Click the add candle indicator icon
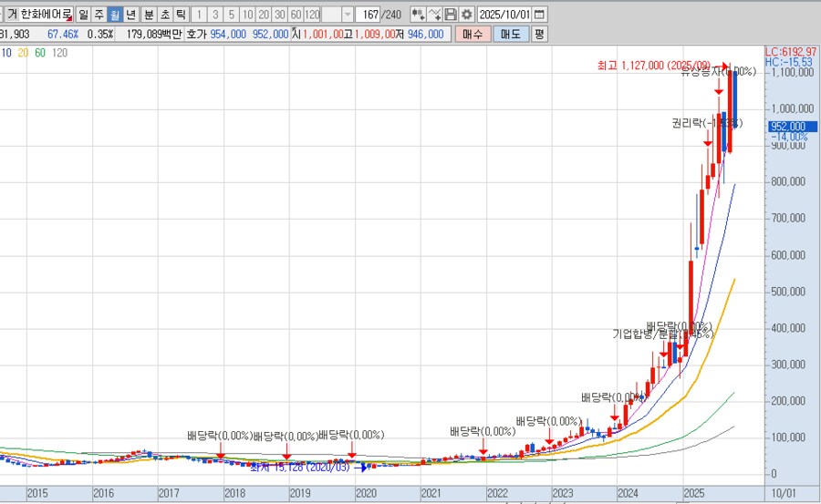This screenshot has width=821, height=504. pos(417,15)
